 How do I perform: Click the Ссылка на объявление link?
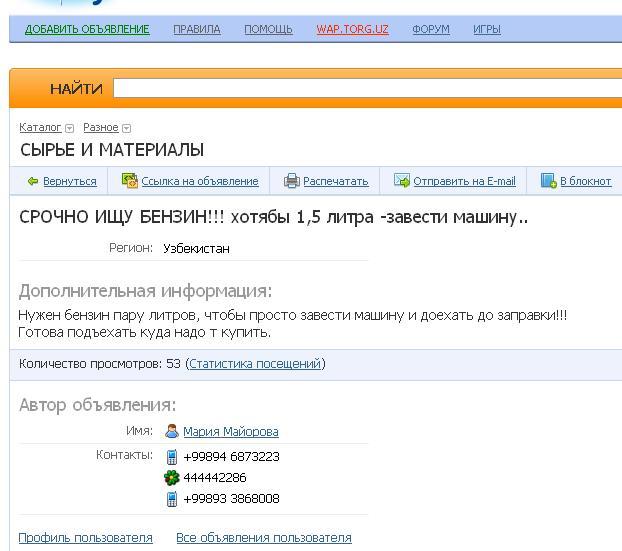200,181
